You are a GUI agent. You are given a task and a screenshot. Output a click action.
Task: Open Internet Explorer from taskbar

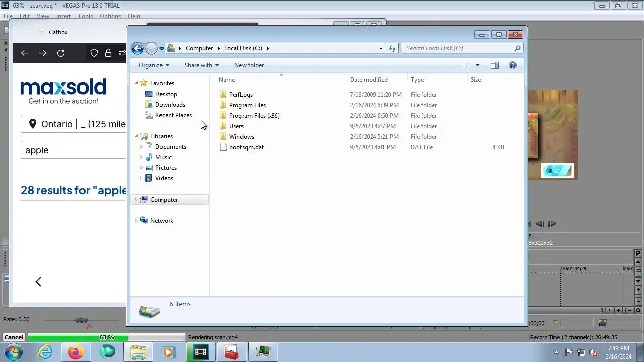pos(45,352)
